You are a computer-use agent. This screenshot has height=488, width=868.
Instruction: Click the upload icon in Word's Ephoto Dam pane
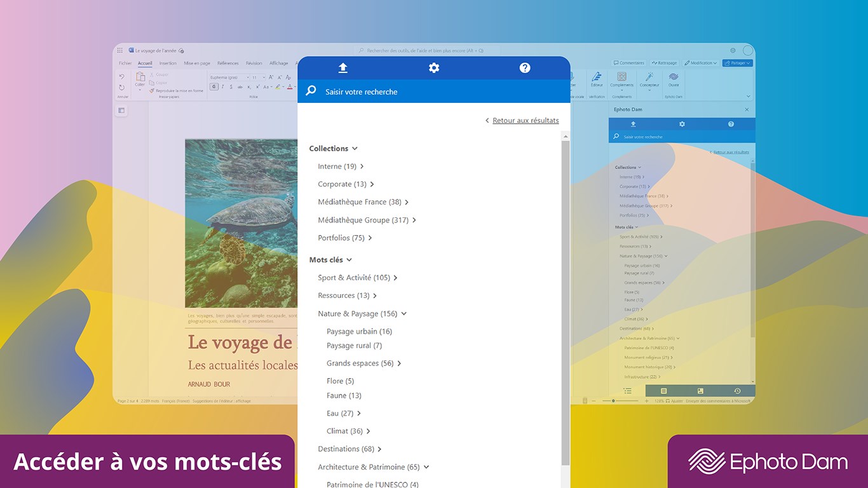633,124
